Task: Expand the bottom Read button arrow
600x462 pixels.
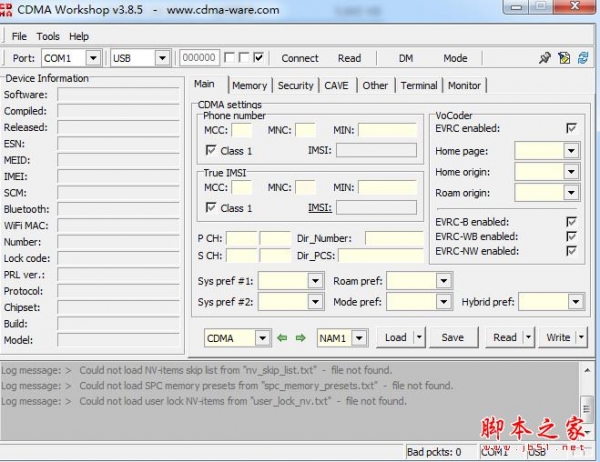Action: (x=528, y=337)
